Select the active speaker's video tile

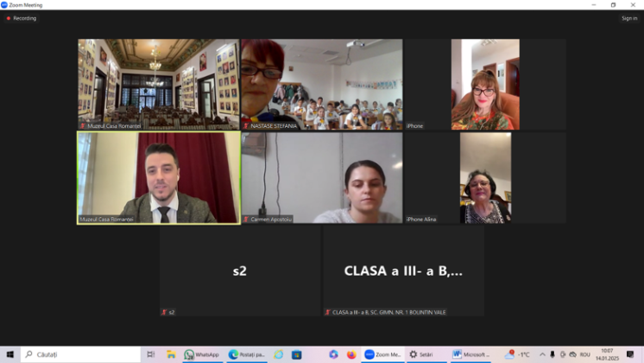point(159,177)
